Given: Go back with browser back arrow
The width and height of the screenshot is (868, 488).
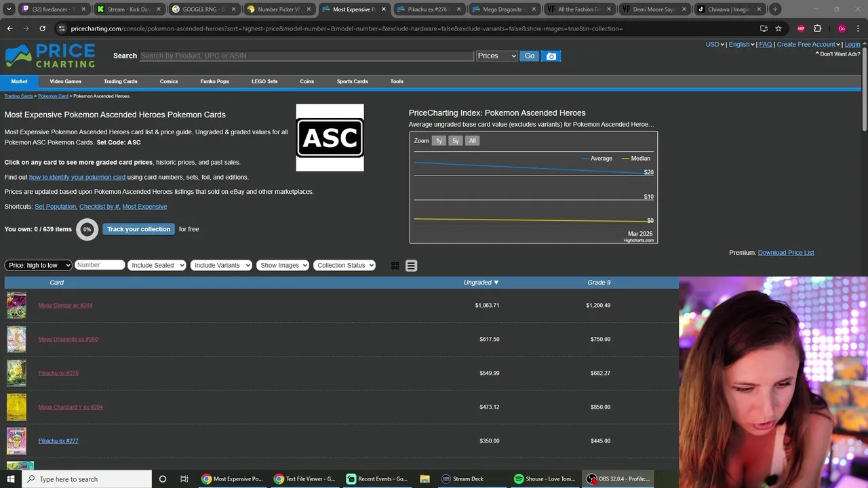Looking at the screenshot, I should tap(9, 28).
